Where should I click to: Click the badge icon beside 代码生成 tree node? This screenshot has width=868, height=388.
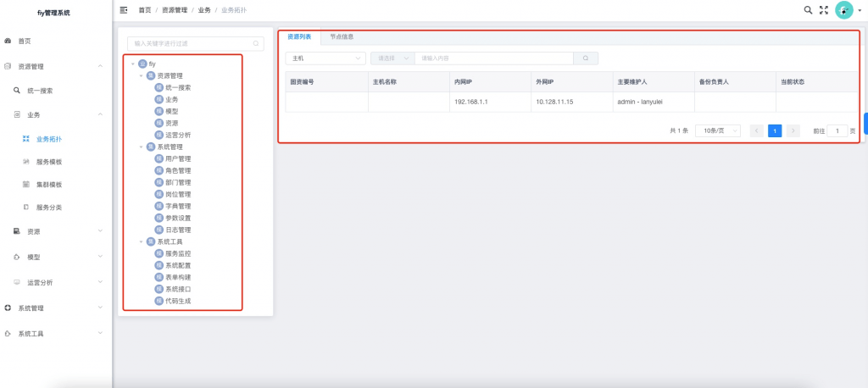pos(159,301)
